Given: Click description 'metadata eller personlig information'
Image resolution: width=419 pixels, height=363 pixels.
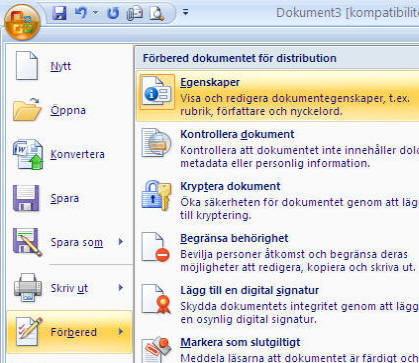Looking at the screenshot, I should tap(275, 163).
